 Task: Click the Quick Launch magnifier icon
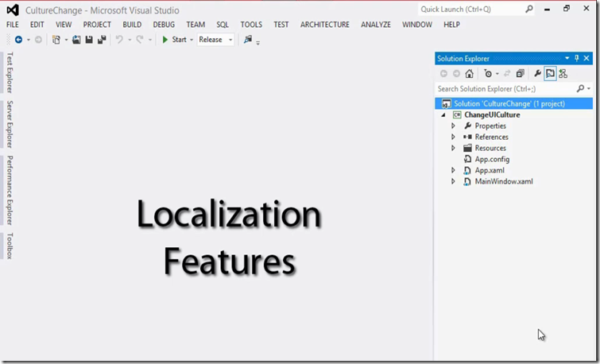click(528, 9)
